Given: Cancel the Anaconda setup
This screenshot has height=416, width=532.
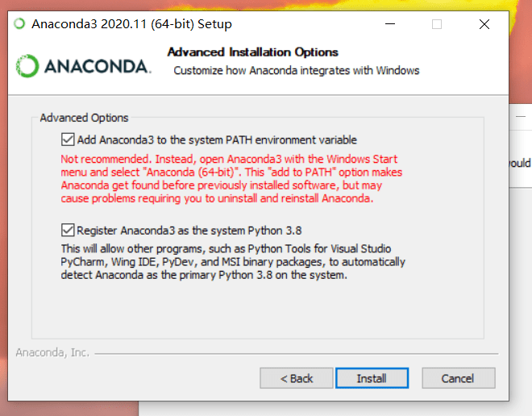Looking at the screenshot, I should point(459,378).
